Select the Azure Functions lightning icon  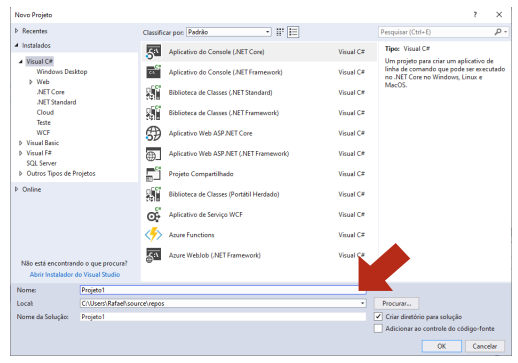click(x=153, y=235)
